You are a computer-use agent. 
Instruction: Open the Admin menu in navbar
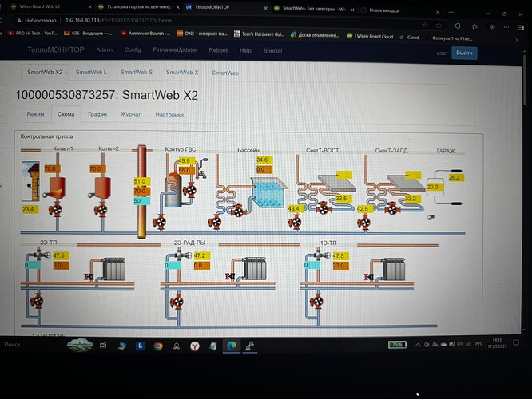pos(104,49)
